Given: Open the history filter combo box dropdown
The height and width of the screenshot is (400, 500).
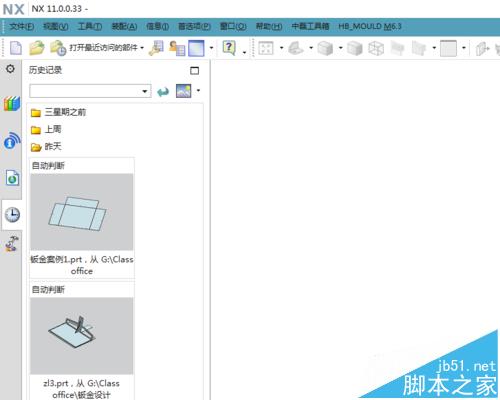Looking at the screenshot, I should tap(145, 91).
